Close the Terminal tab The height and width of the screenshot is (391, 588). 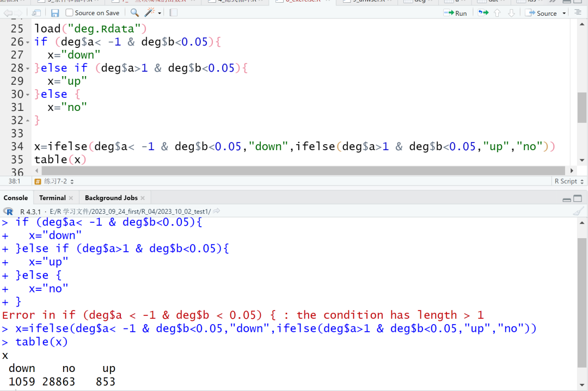(71, 198)
